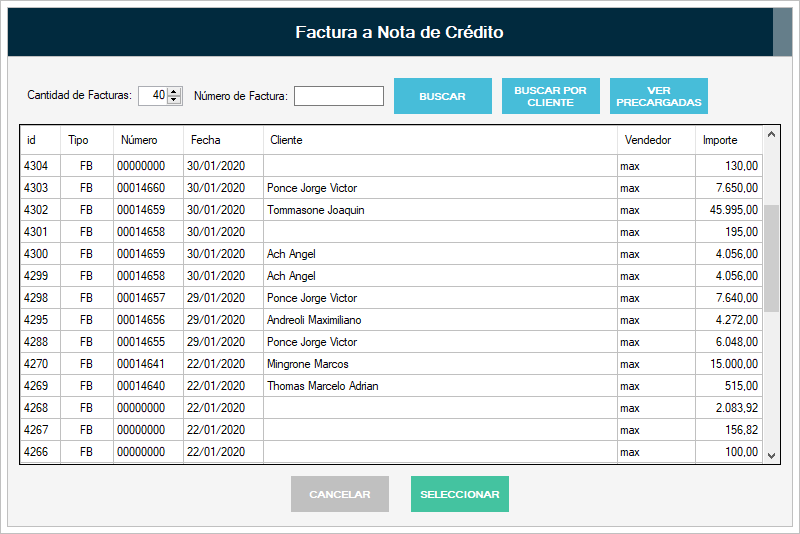Select invoice row 4302 Tommasone Joaquin
The image size is (800, 534).
pyautogui.click(x=391, y=210)
